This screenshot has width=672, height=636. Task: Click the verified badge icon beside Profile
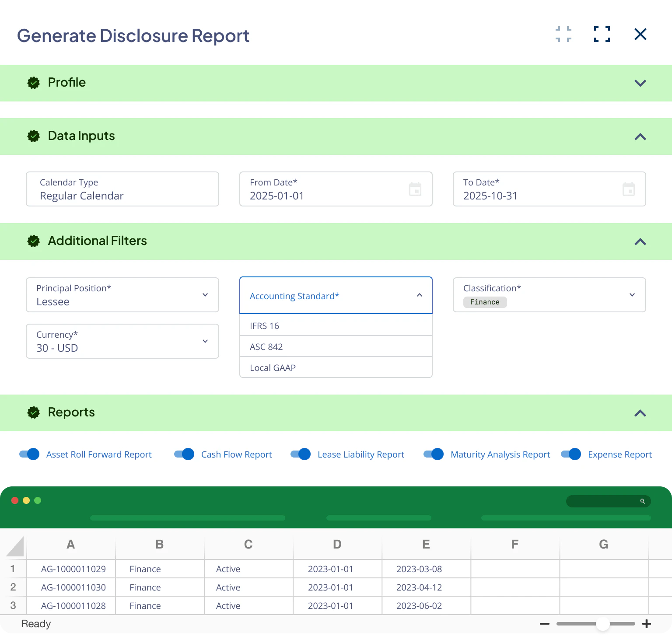[34, 83]
